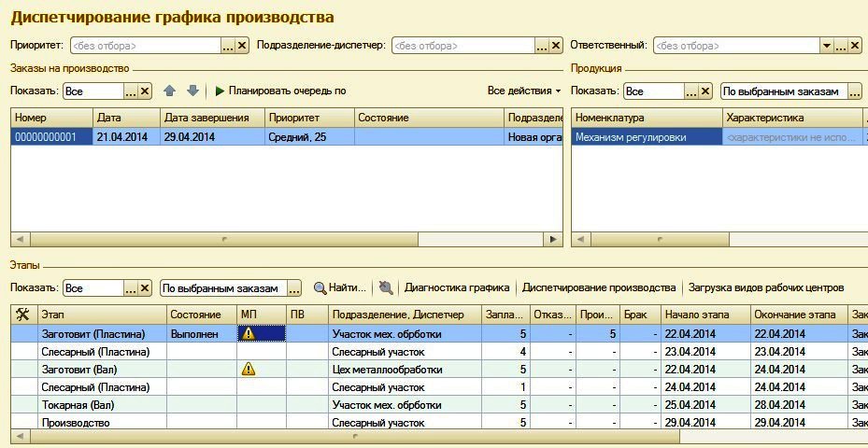
Task: Click stages table horizontal scrollbar thumb
Action: [355, 436]
